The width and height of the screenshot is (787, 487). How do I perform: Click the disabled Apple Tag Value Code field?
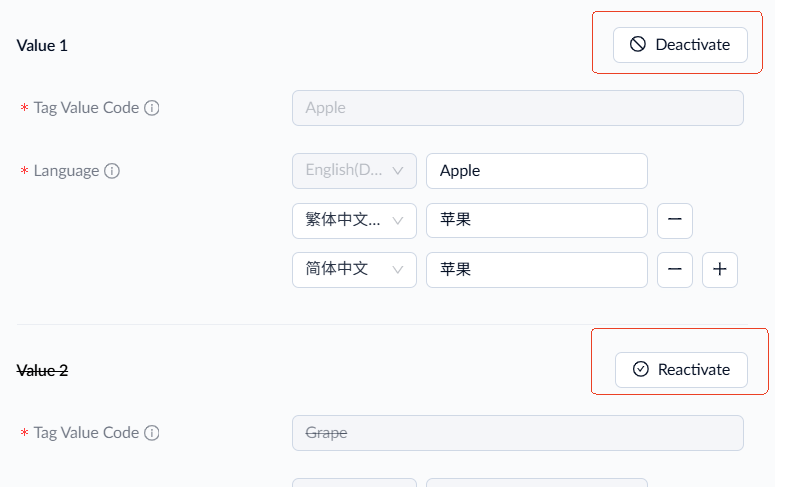click(x=517, y=108)
